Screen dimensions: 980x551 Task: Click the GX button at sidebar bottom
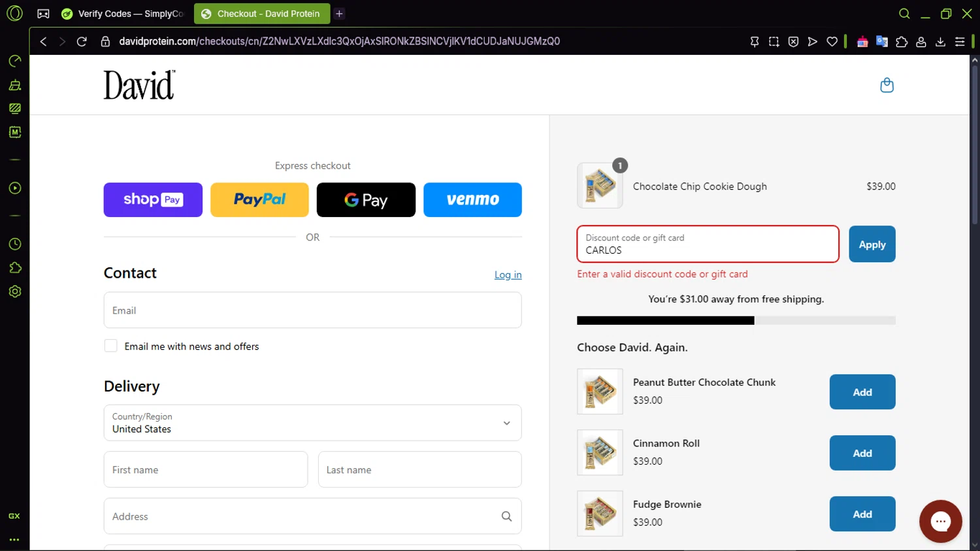pos(14,516)
